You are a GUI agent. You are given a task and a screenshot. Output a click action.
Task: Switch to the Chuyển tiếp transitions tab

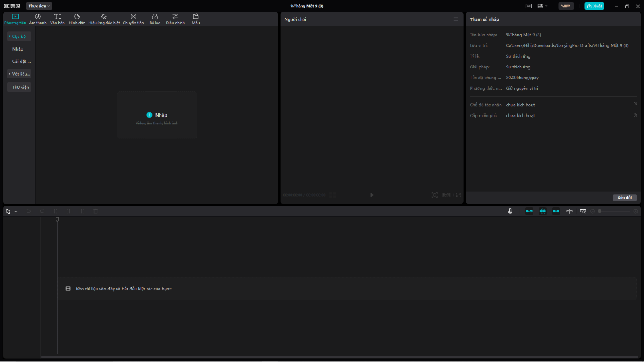[x=133, y=19]
